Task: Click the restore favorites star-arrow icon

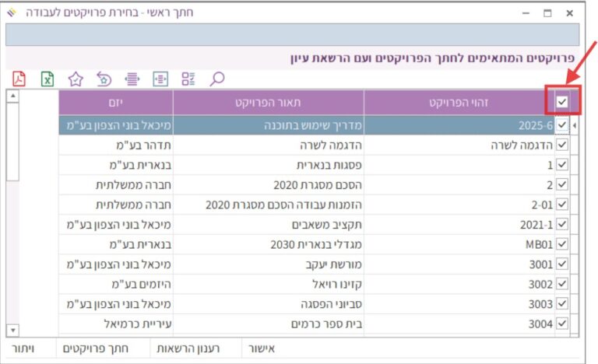Action: [103, 79]
